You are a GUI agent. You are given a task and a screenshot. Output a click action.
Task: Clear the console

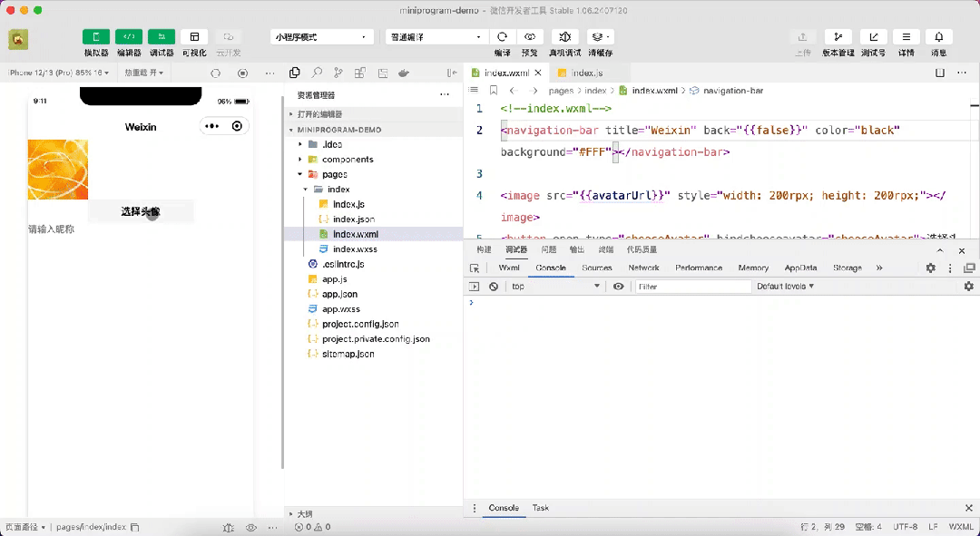tap(494, 286)
